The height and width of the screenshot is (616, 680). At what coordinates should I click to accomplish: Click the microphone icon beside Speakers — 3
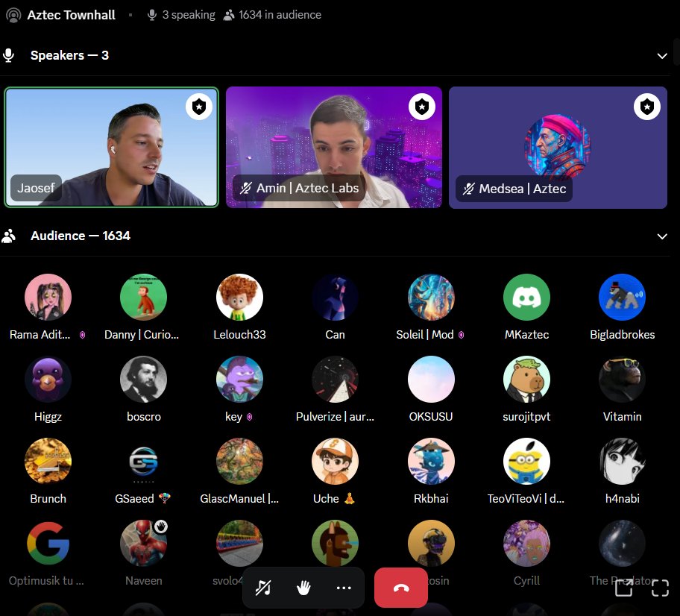click(8, 55)
